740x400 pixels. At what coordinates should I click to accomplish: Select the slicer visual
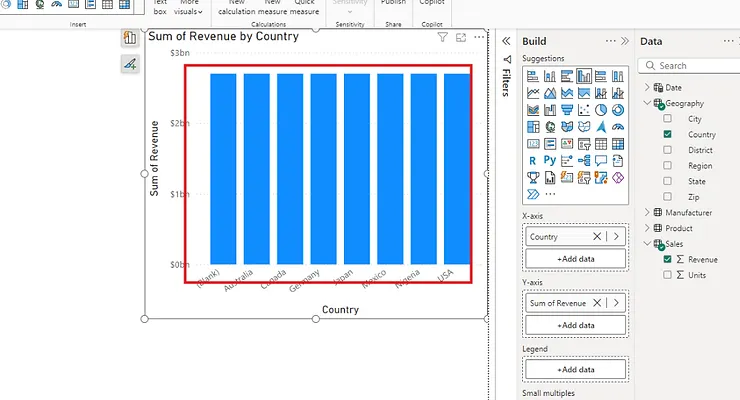point(584,144)
